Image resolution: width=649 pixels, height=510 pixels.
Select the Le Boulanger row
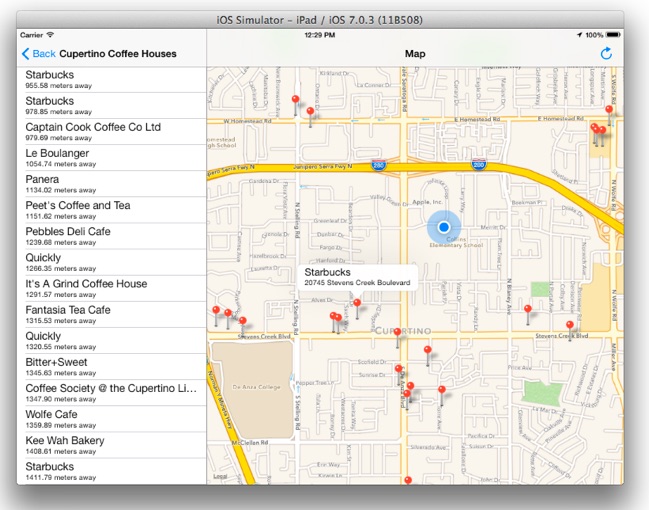[112, 158]
